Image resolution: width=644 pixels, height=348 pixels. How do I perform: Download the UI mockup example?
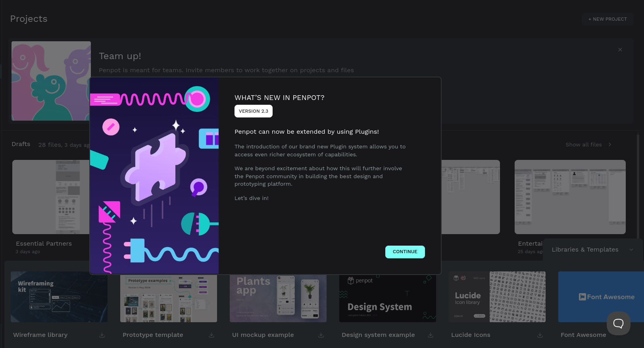coord(321,335)
